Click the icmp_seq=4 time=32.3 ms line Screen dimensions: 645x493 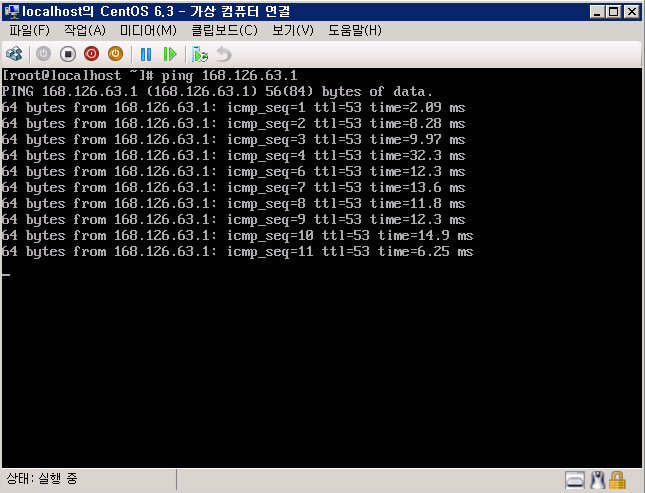(233, 156)
